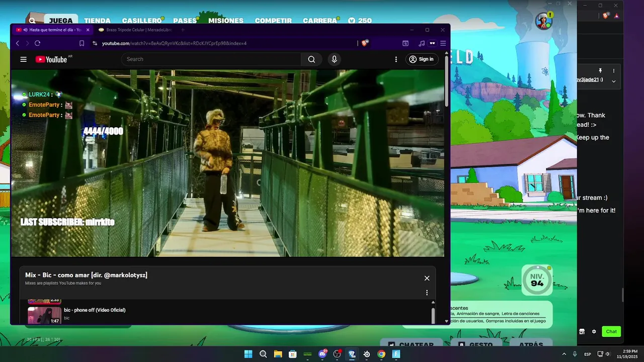Open Brave Rewards triangle icon
Viewport: 644px width, 362px height.
616,16
